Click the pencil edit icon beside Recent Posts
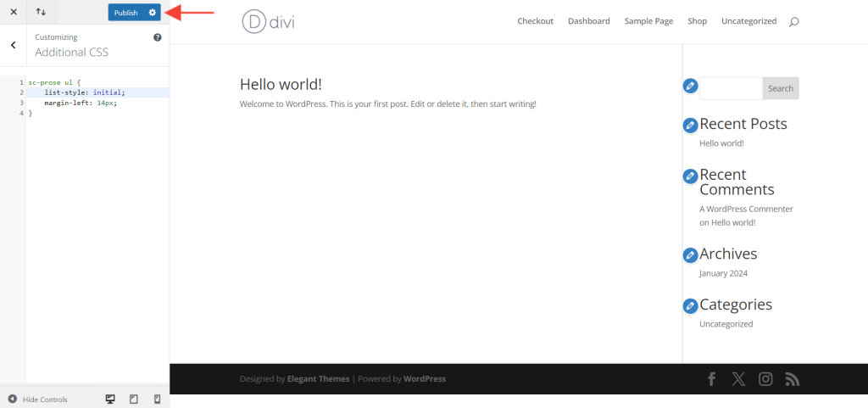The height and width of the screenshot is (408, 868). (x=690, y=126)
